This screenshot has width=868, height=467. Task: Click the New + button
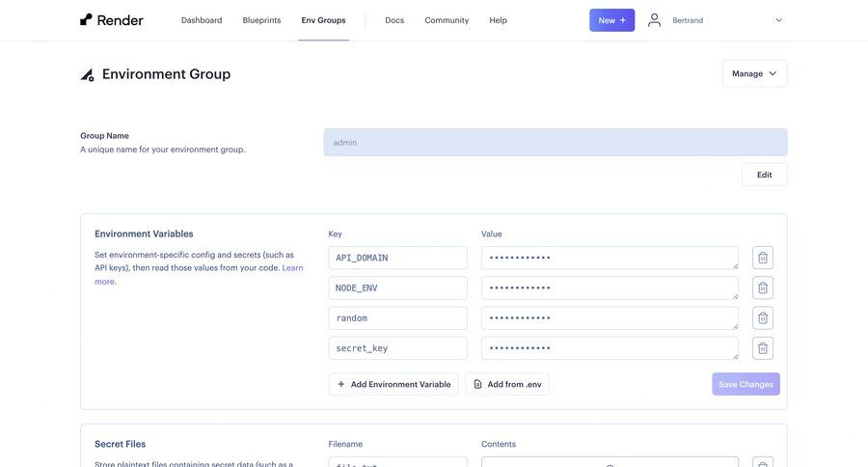[611, 20]
